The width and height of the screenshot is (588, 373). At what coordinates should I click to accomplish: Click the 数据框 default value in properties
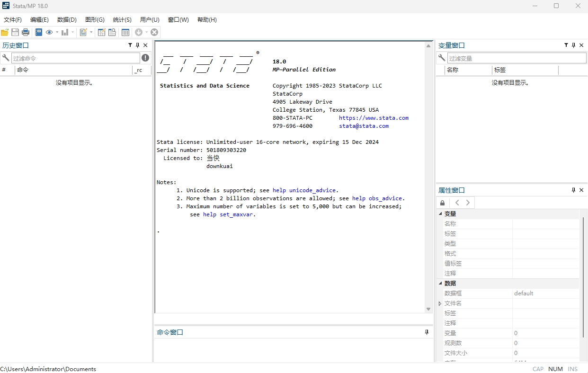coord(524,293)
